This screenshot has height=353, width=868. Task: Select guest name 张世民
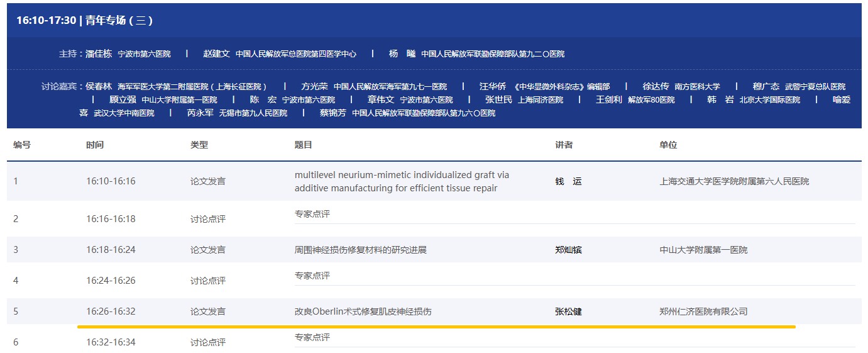pyautogui.click(x=499, y=99)
